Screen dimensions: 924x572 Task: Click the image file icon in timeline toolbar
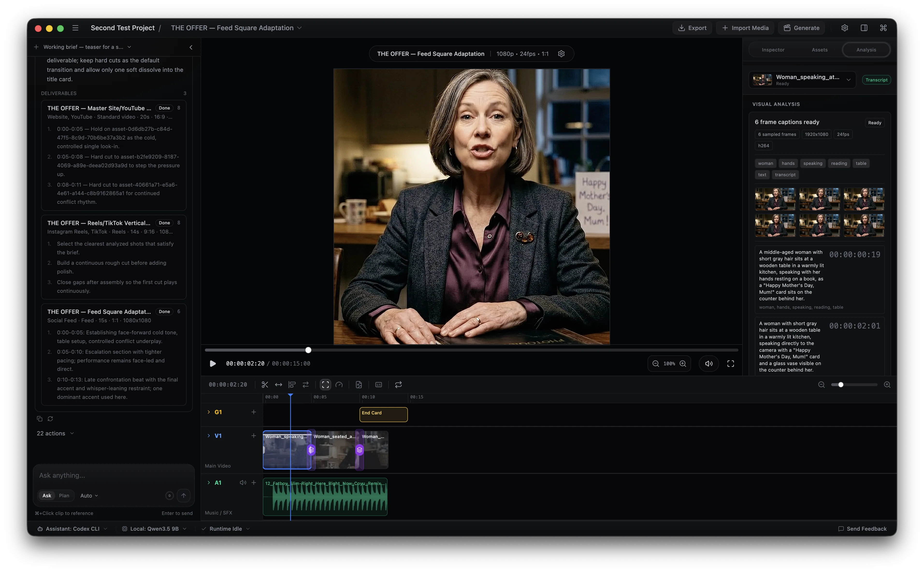[359, 385]
